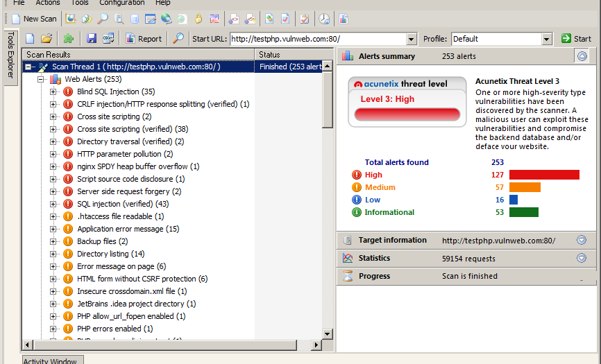601x364 pixels.
Task: Click the search magnifier beside Report button
Action: click(x=178, y=38)
